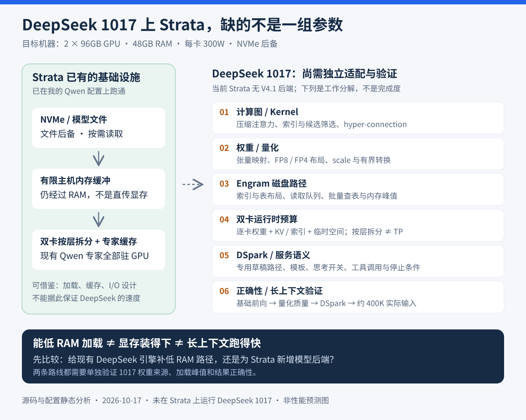
Task: Select item 02 权重 / 量化
Action: coord(358,154)
